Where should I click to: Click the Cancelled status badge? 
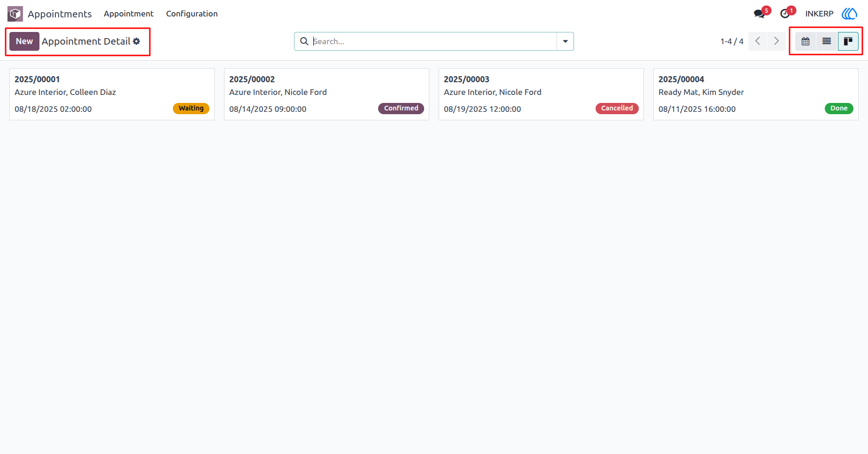[x=617, y=108]
